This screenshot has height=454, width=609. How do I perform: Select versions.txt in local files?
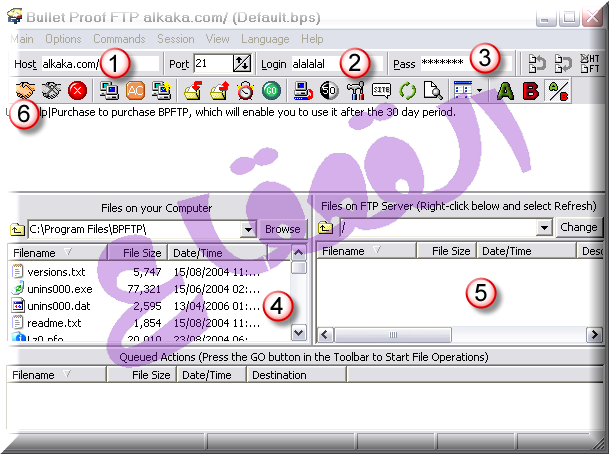pyautogui.click(x=56, y=272)
